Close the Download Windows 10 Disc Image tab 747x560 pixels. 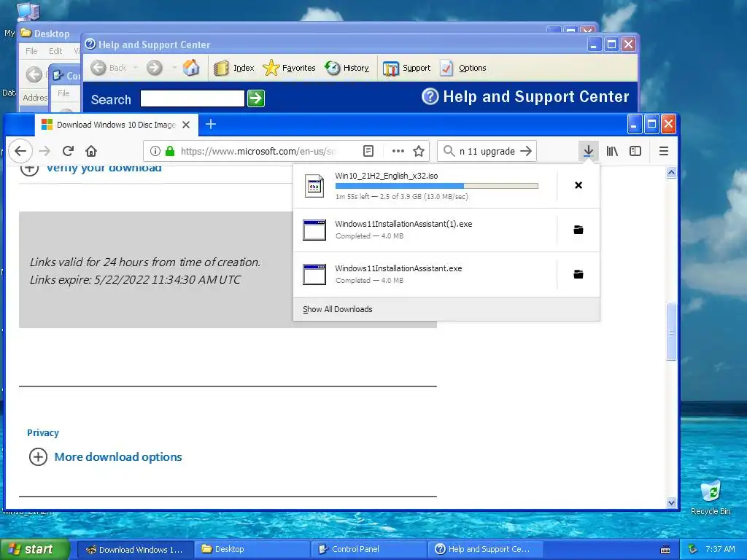(186, 125)
